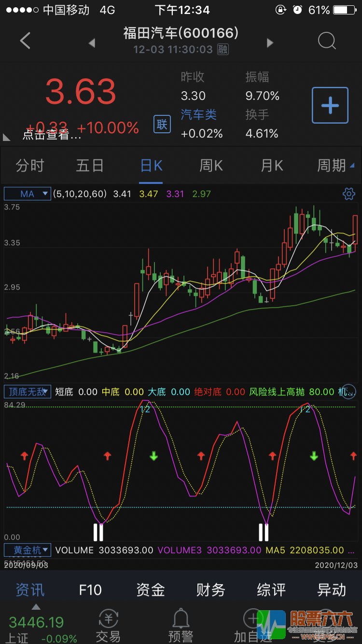Image resolution: width=362 pixels, height=644 pixels.
Task: Tap first green down-arrow sell signal
Action: pyautogui.click(x=153, y=456)
